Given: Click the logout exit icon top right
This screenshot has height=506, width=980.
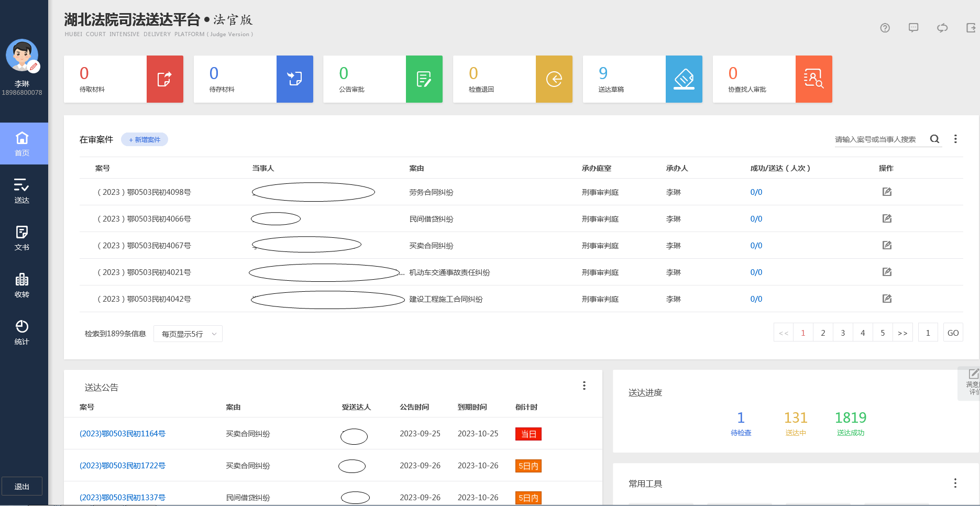Looking at the screenshot, I should 970,28.
